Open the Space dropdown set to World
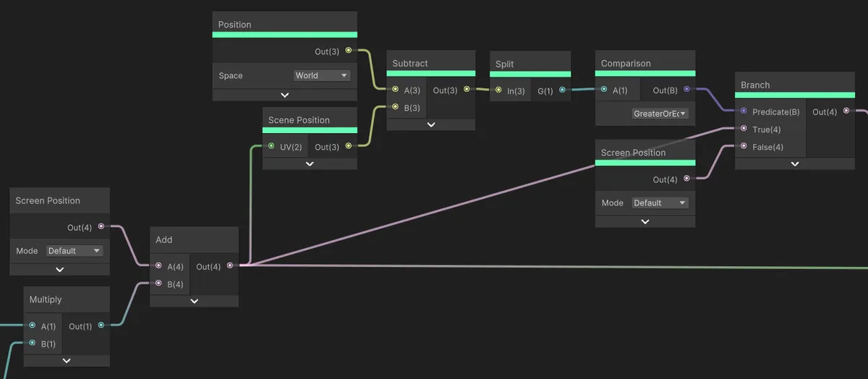Screen dimensions: 868x379 coord(322,75)
